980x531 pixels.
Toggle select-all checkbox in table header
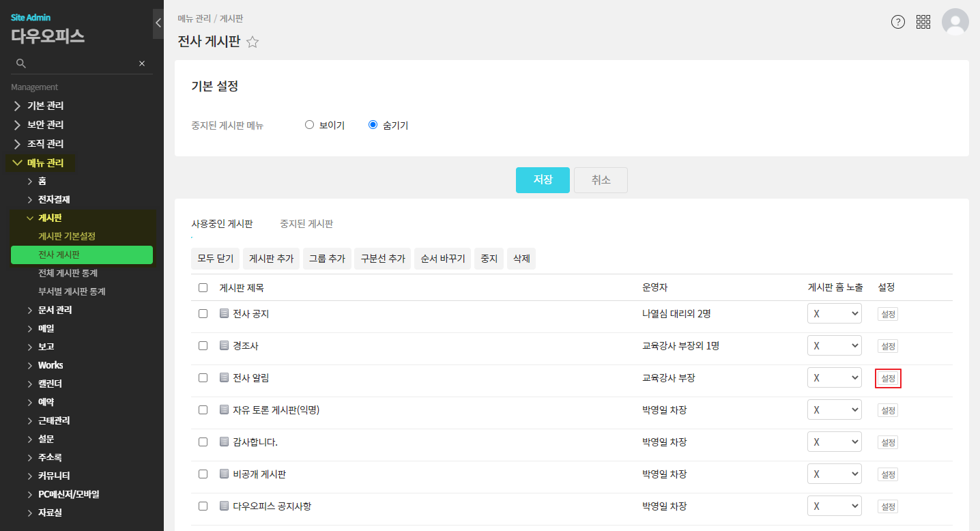click(203, 287)
